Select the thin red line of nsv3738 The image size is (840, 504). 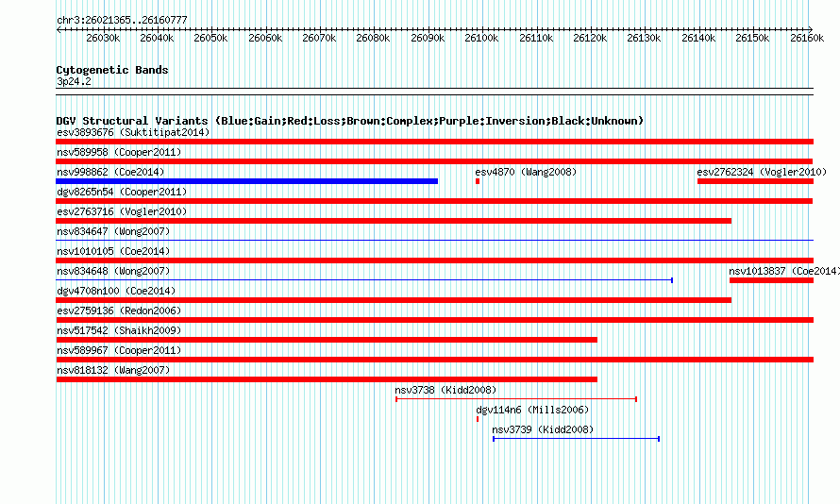[516, 399]
